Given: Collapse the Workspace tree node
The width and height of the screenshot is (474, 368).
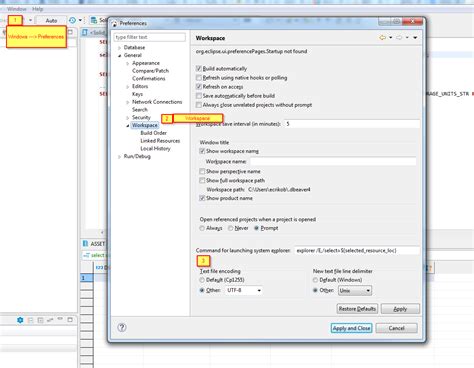Looking at the screenshot, I should pos(128,126).
